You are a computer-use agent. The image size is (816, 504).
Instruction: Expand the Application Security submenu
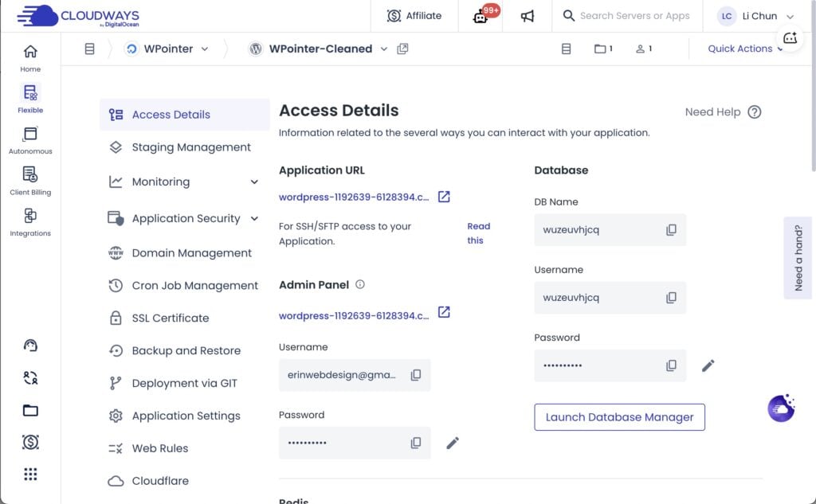click(254, 218)
